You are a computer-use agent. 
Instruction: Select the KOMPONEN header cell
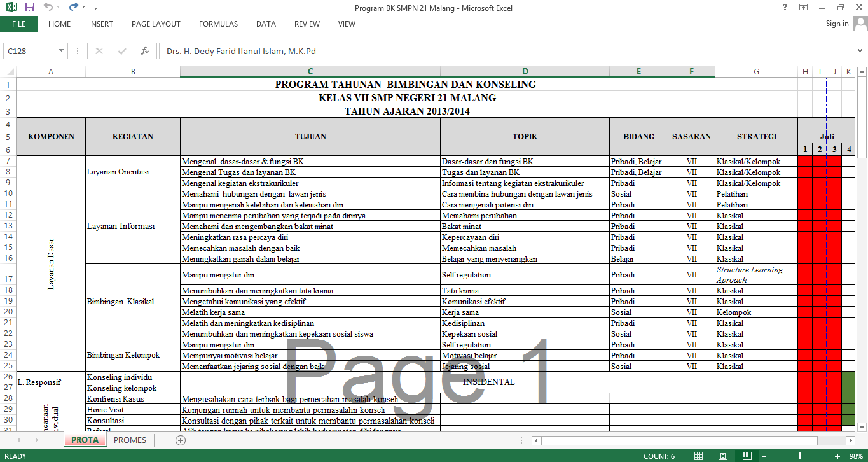click(x=51, y=137)
